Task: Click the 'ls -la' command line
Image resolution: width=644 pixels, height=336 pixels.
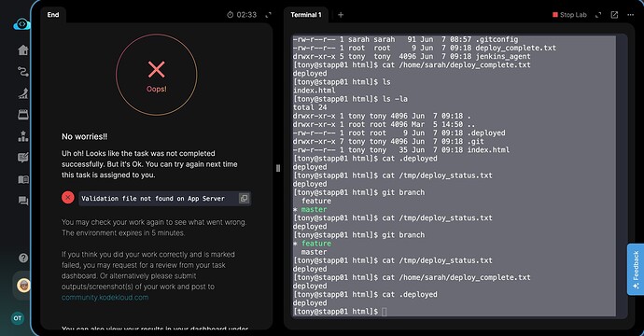Action: pyautogui.click(x=350, y=99)
